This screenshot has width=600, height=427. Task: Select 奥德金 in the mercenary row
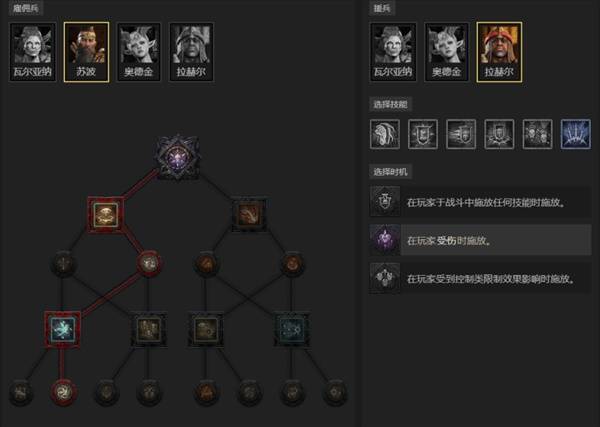[x=139, y=52]
